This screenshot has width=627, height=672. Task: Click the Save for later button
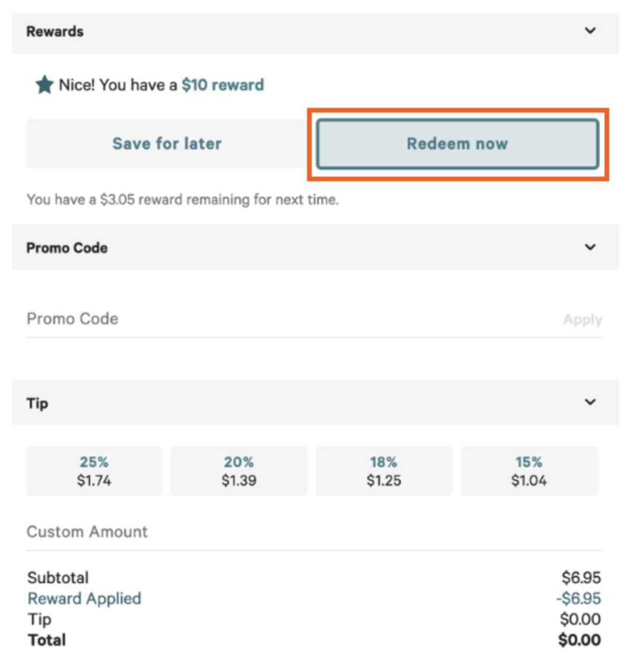click(167, 143)
